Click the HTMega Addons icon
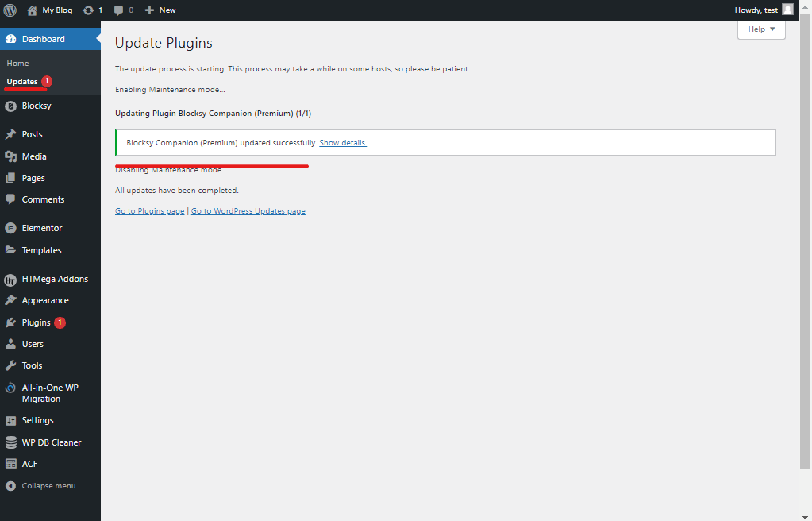Image resolution: width=812 pixels, height=521 pixels. (x=10, y=280)
